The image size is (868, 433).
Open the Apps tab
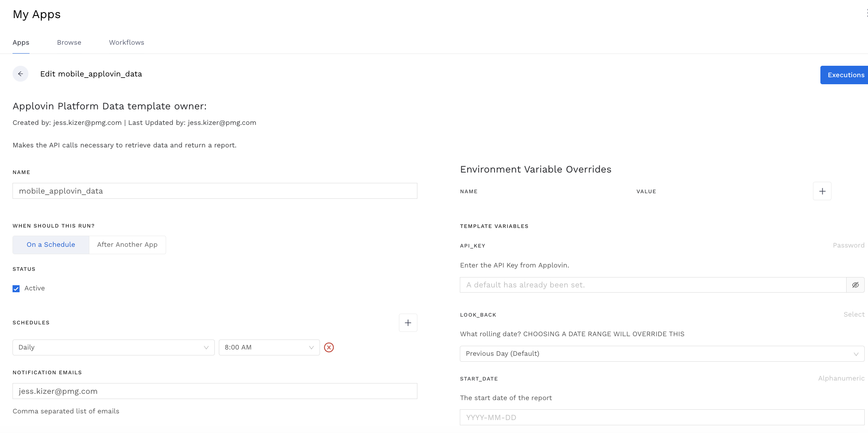[21, 42]
